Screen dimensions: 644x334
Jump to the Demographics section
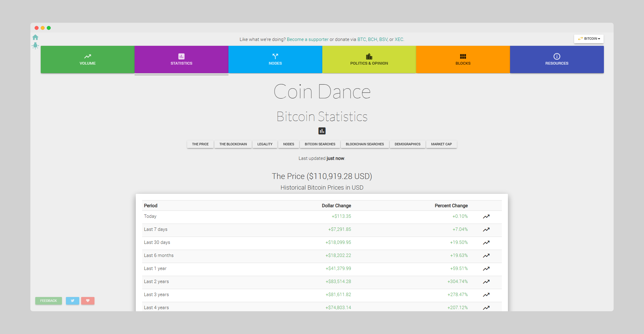tap(407, 144)
